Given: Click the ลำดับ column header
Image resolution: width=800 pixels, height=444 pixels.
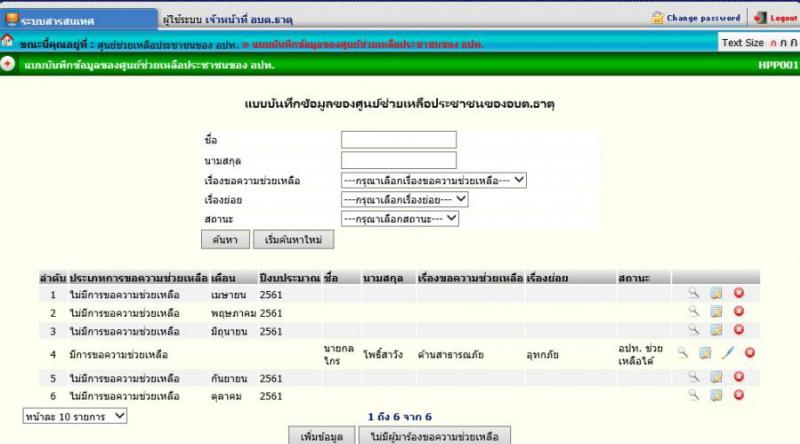Looking at the screenshot, I should 53,278.
